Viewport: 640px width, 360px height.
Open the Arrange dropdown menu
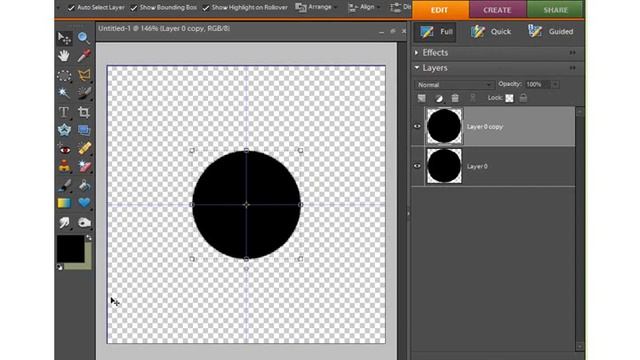pyautogui.click(x=317, y=7)
